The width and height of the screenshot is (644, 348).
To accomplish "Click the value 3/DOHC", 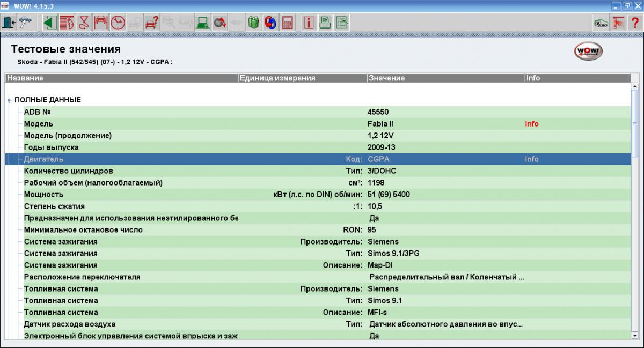I will click(x=382, y=171).
